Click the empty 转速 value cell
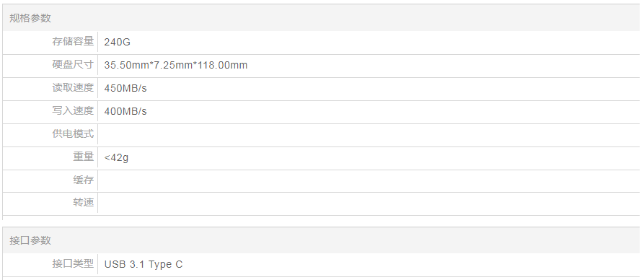The image size is (644, 280). [x=369, y=203]
